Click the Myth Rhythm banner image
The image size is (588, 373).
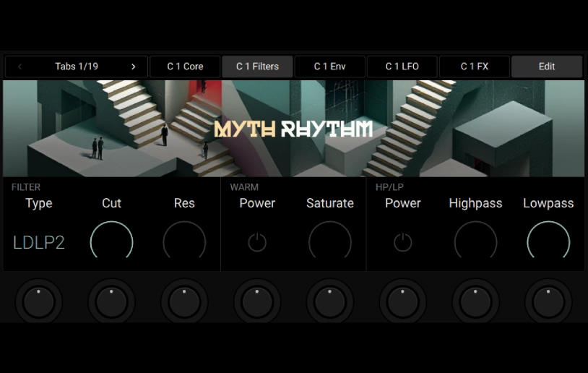click(293, 129)
